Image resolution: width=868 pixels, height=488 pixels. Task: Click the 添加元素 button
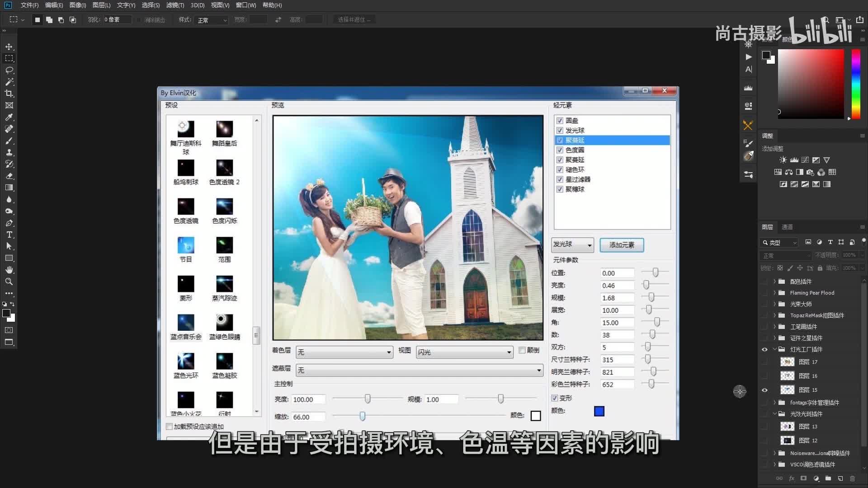pos(622,245)
